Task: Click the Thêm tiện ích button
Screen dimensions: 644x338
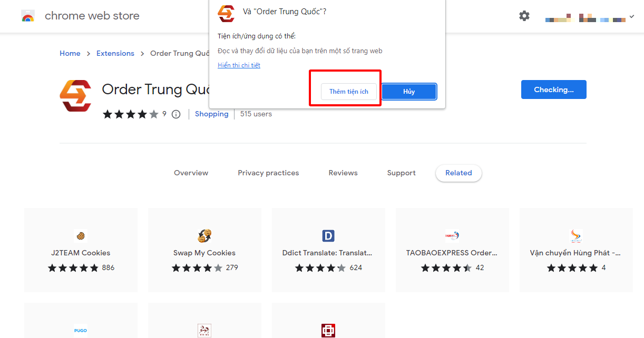Action: pos(348,91)
